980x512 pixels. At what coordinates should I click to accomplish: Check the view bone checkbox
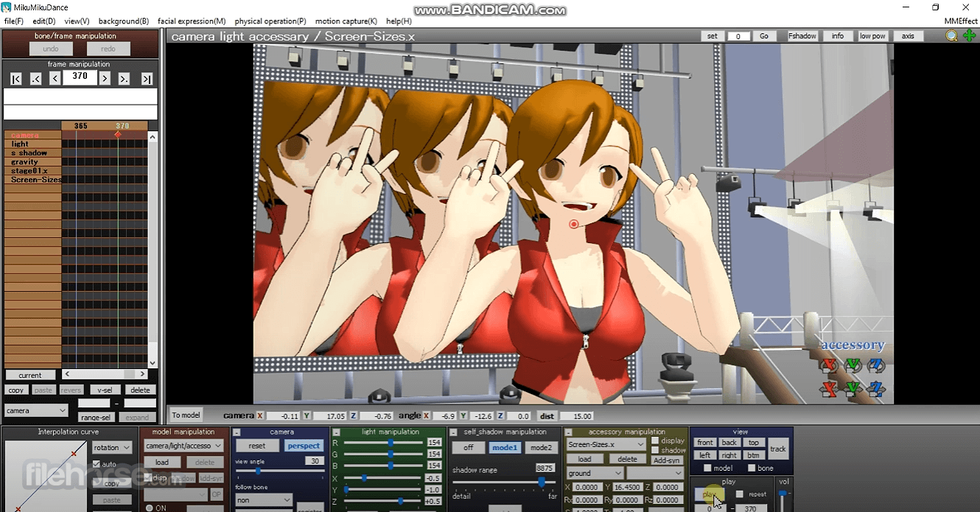click(752, 468)
